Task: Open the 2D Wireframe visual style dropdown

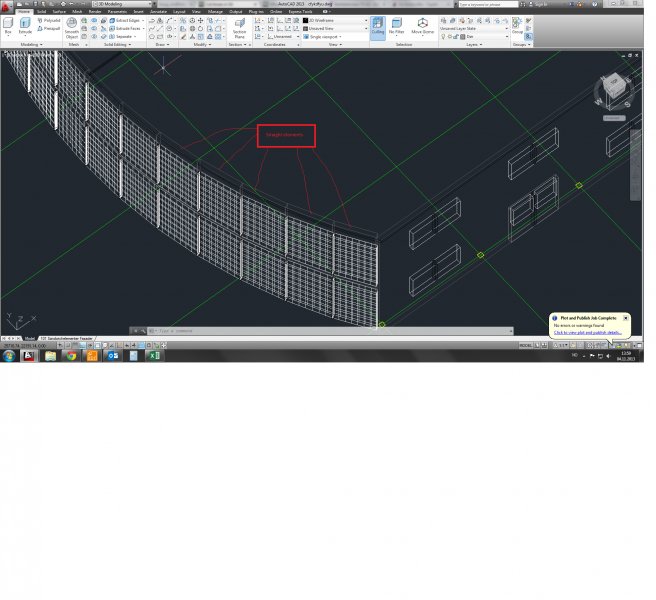Action: [336, 21]
